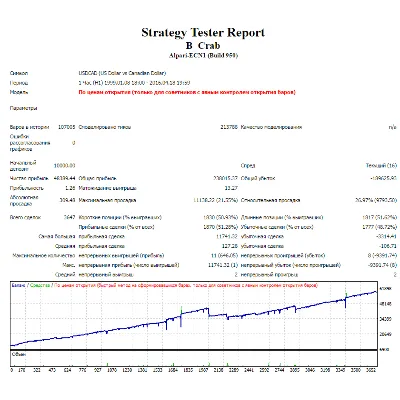Click the red "По ценам открытия" model text in header
Screen dimensions: 400x400
point(187,92)
